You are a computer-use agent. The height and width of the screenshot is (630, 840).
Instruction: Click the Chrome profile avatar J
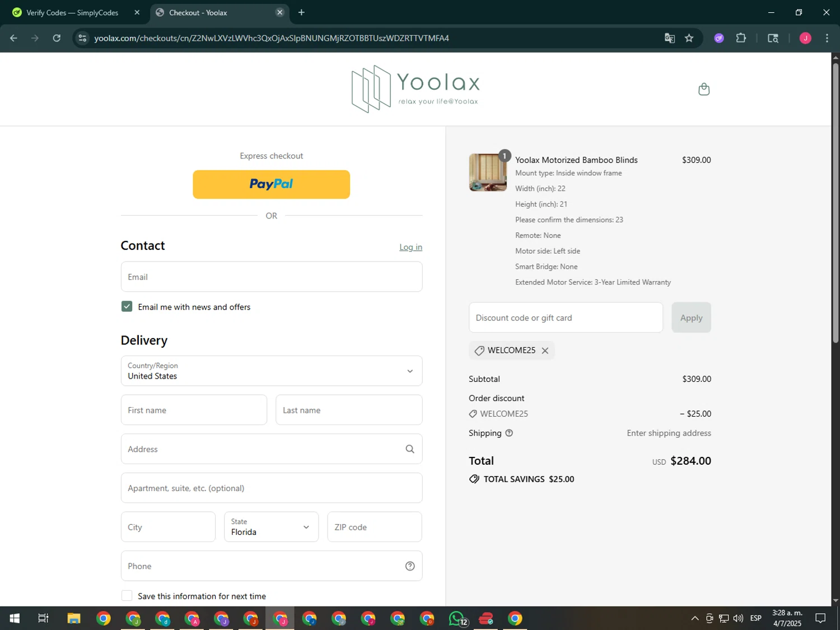(805, 38)
